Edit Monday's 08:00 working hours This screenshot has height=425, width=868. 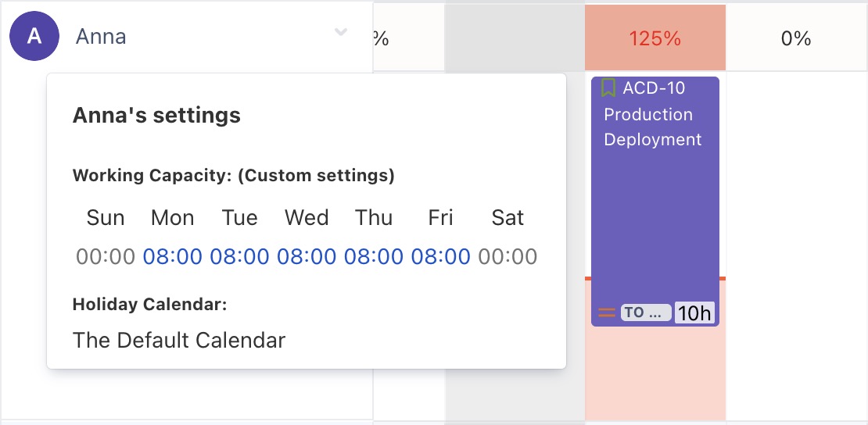pos(173,256)
